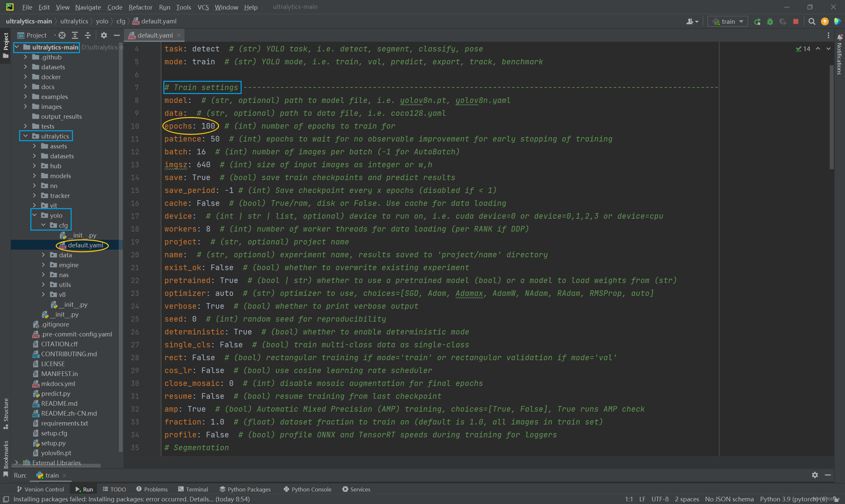The height and width of the screenshot is (504, 845).
Task: Open the Python Console tool window
Action: [308, 489]
